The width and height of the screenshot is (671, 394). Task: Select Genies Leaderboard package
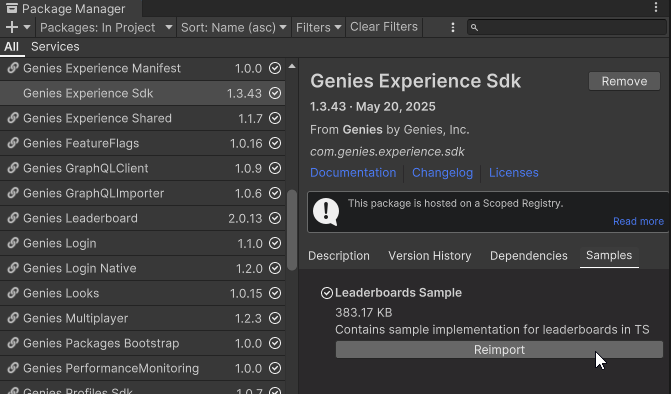tap(143, 218)
